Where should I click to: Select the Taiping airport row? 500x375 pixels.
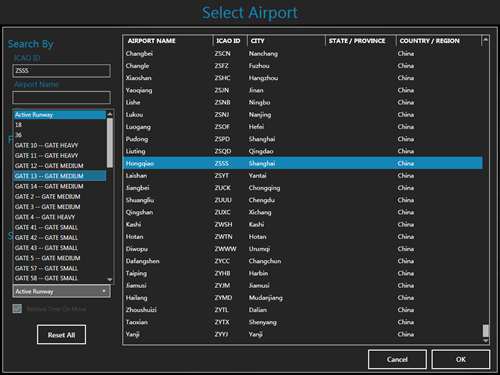point(303,273)
